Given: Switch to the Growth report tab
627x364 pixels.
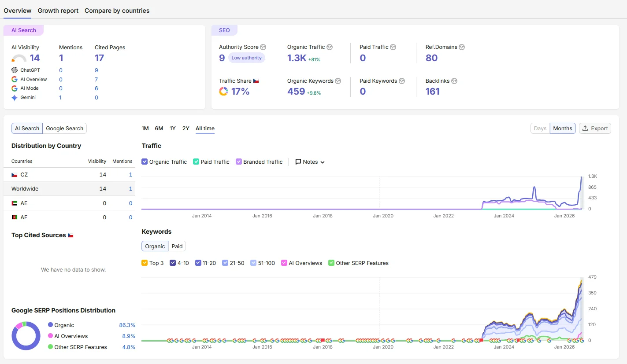Looking at the screenshot, I should [x=58, y=11].
